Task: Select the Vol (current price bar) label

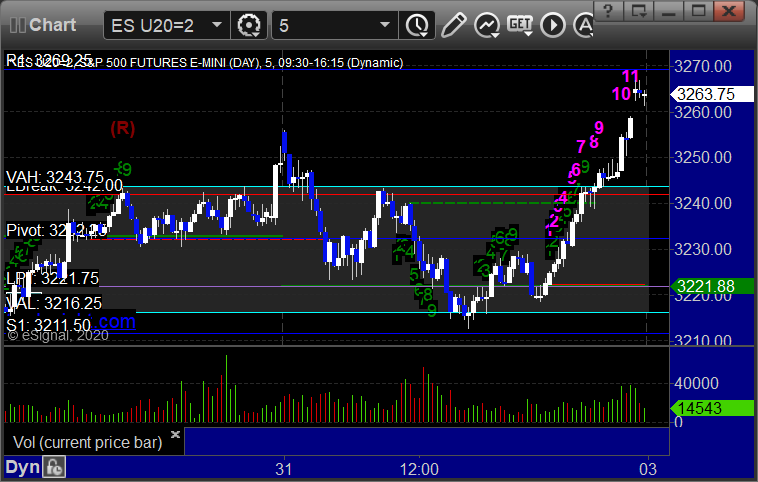Action: pyautogui.click(x=87, y=442)
